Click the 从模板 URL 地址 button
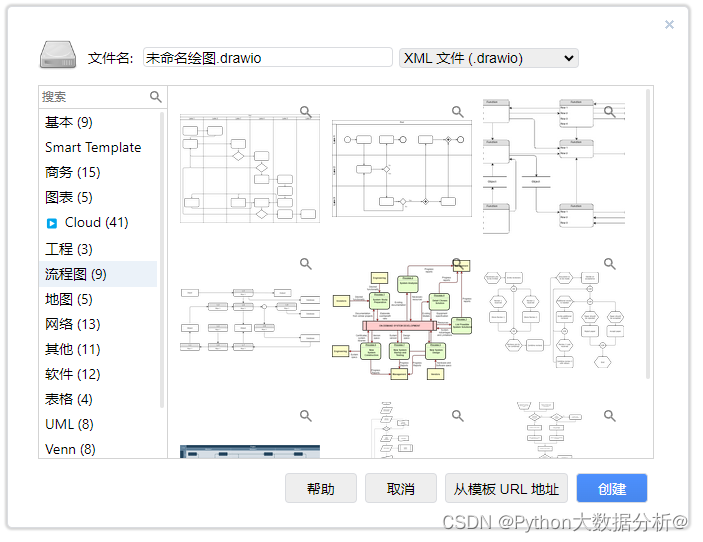 tap(507, 489)
